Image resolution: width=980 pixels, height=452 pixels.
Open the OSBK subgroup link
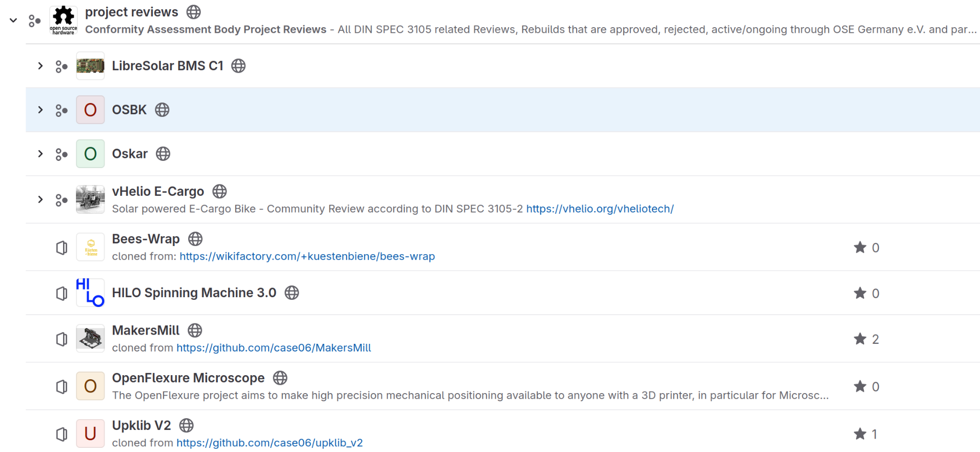click(129, 110)
